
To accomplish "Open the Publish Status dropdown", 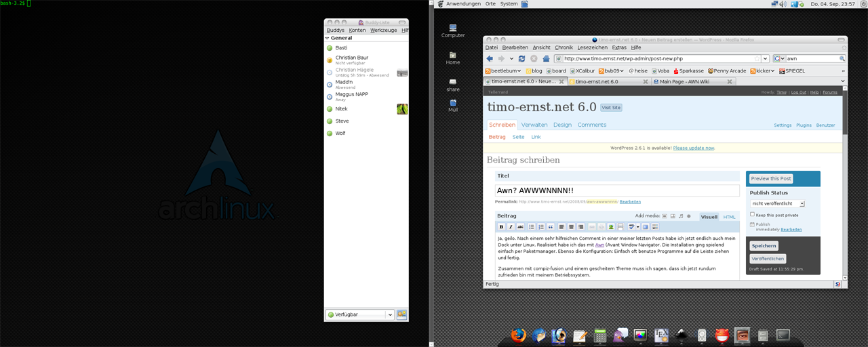I will coord(777,203).
